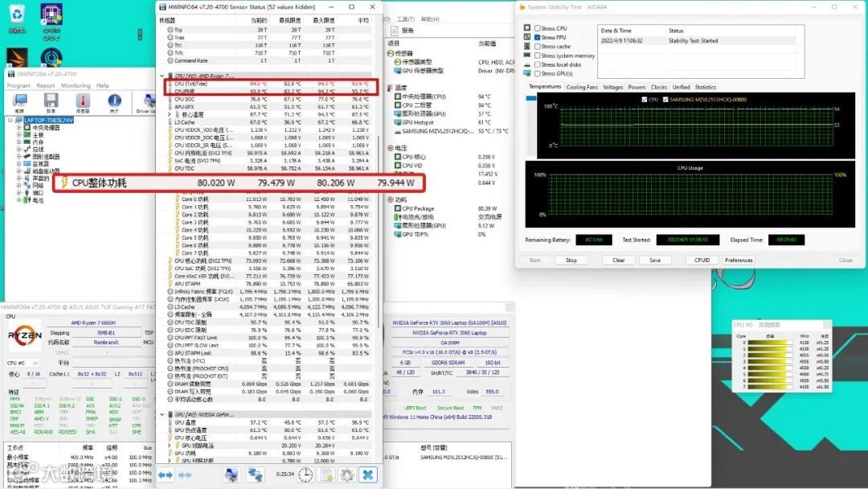The height and width of the screenshot is (489, 868).
Task: Enable the Stress CPU checkbox
Action: click(x=537, y=28)
